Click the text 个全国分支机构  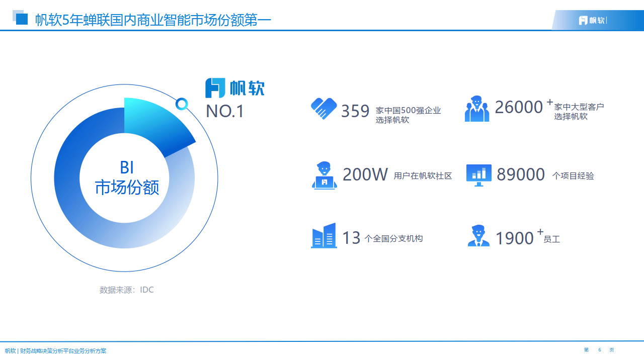[x=394, y=238]
